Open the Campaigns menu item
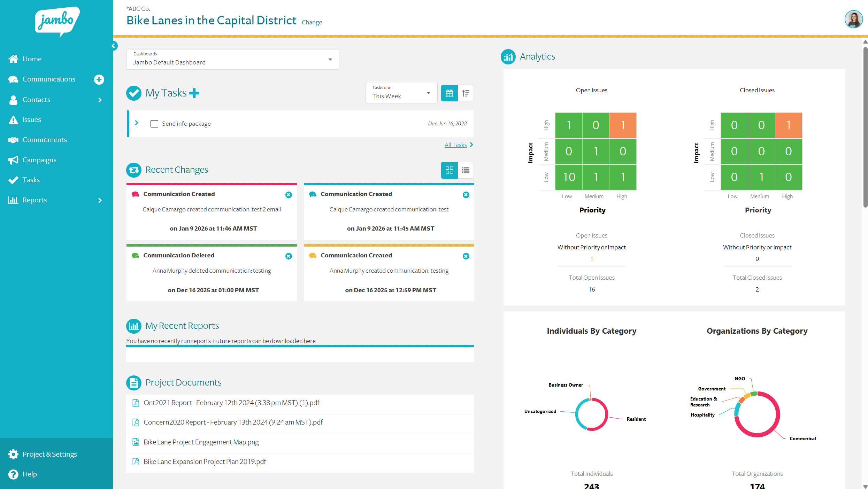The width and height of the screenshot is (868, 489). (x=39, y=160)
